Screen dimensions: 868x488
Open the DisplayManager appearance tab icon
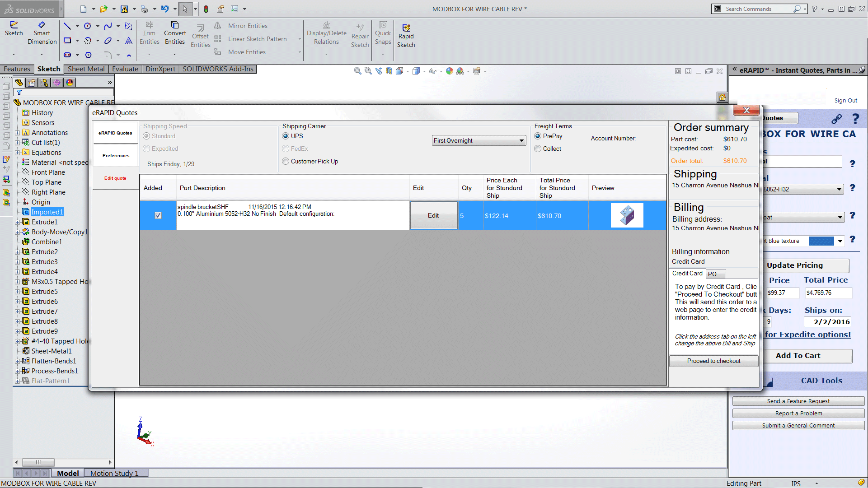click(x=70, y=83)
